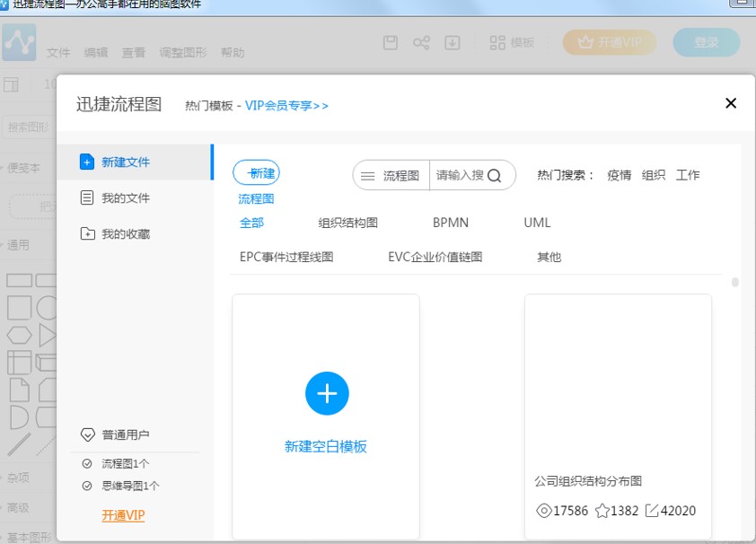Click the New File sidebar icon
The image size is (756, 544).
coord(87,162)
